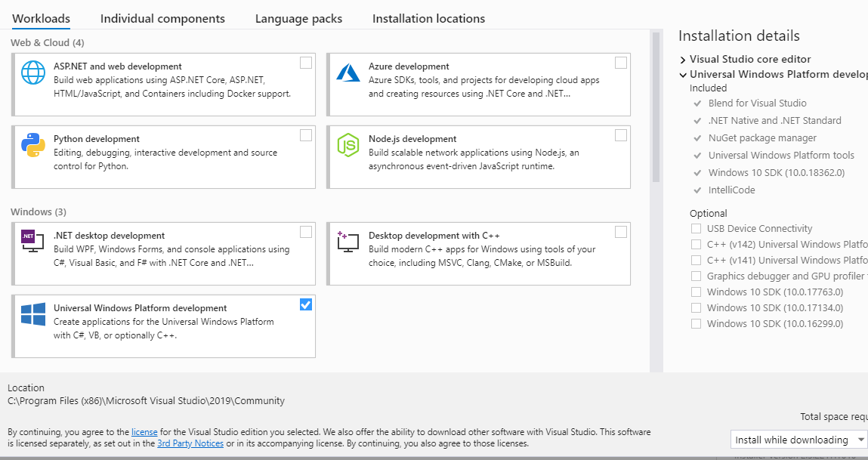Collapse the Universal Windows Platform development section
The height and width of the screenshot is (460, 868).
click(683, 75)
